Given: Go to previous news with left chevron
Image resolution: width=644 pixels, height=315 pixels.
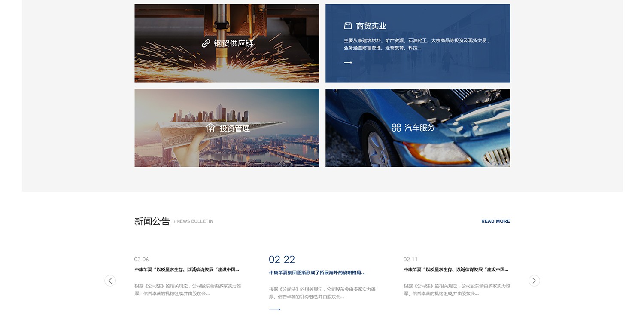Looking at the screenshot, I should tap(110, 281).
